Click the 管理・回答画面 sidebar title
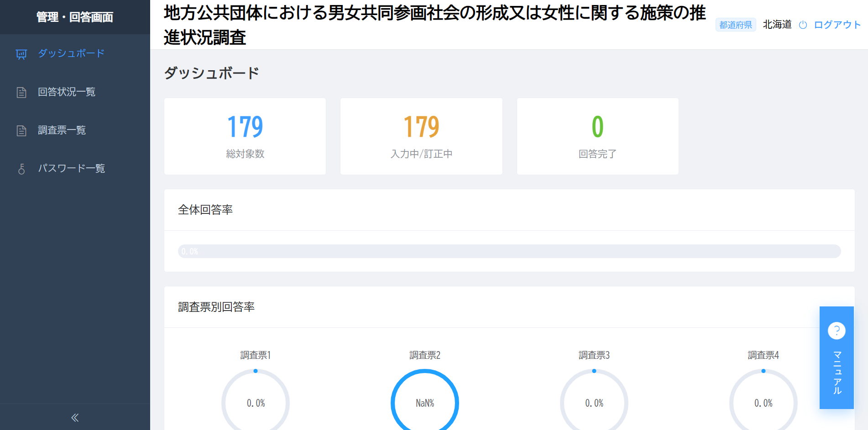Image resolution: width=868 pixels, height=430 pixels. 75,17
